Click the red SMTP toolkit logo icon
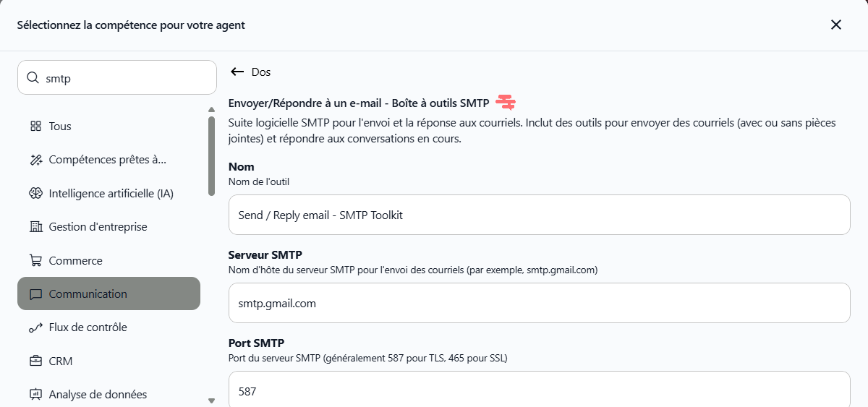Image resolution: width=868 pixels, height=407 pixels. coord(506,103)
